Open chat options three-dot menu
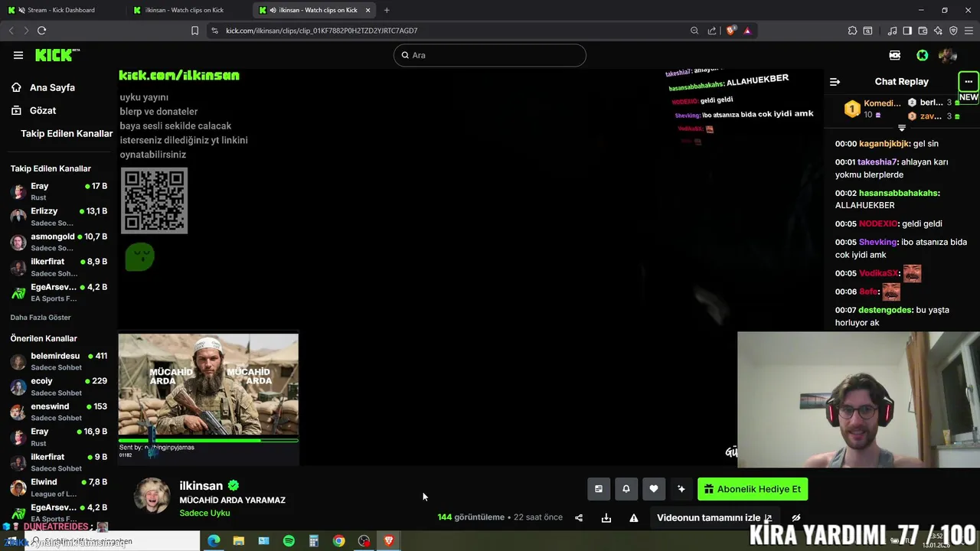Image resolution: width=980 pixels, height=551 pixels. pos(969,81)
